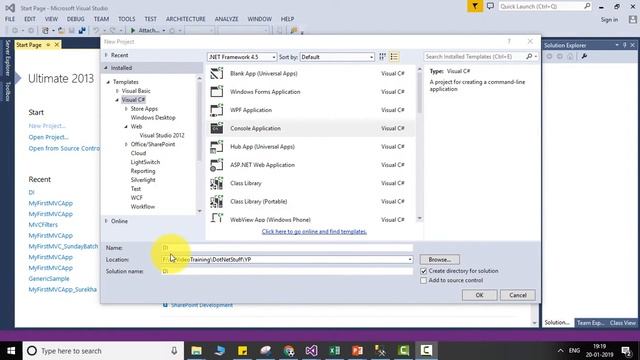Viewport: 640px width, 360px height.
Task: Click the account icon beside Sign in
Action: [633, 19]
